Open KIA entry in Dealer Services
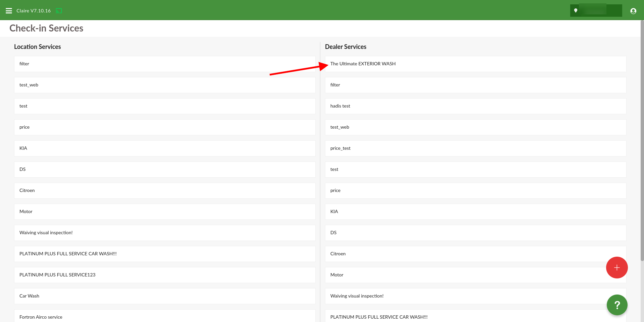The width and height of the screenshot is (644, 322). click(475, 212)
